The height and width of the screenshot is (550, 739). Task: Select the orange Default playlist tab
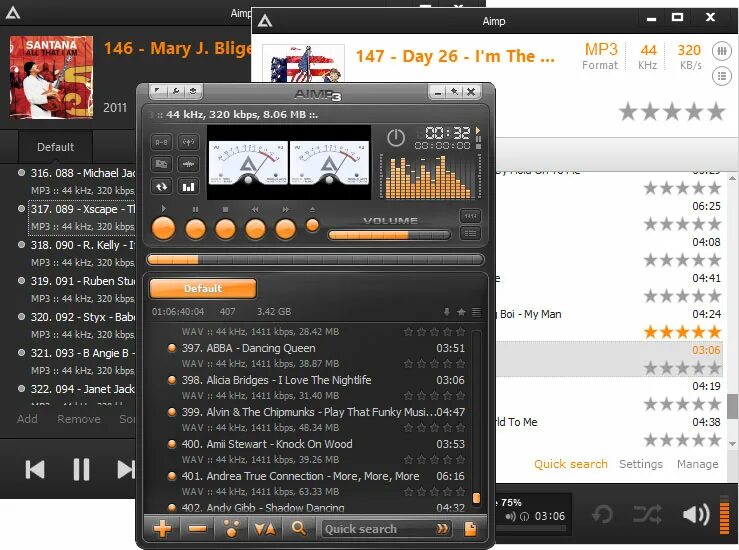click(203, 288)
